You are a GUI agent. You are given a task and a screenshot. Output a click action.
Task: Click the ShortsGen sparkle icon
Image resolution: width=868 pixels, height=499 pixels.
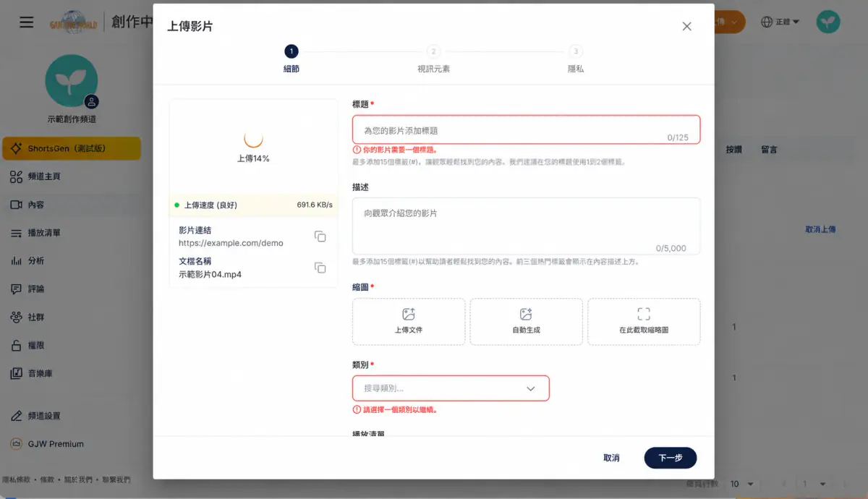click(15, 148)
